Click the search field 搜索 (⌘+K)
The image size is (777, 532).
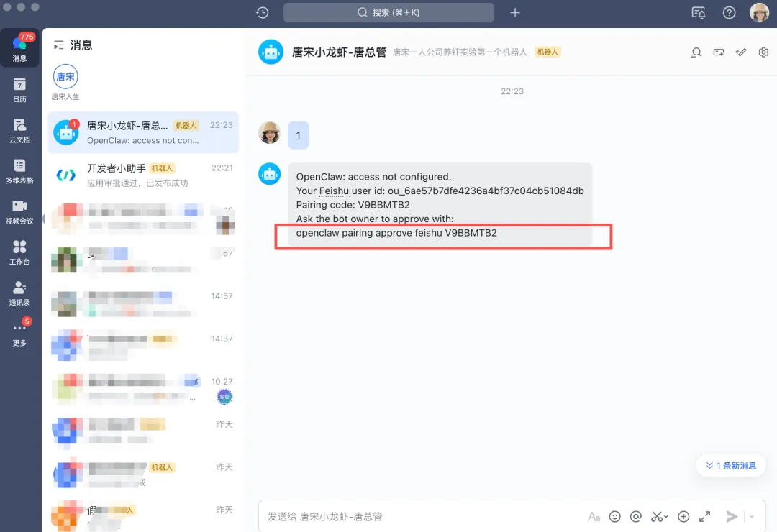point(388,12)
